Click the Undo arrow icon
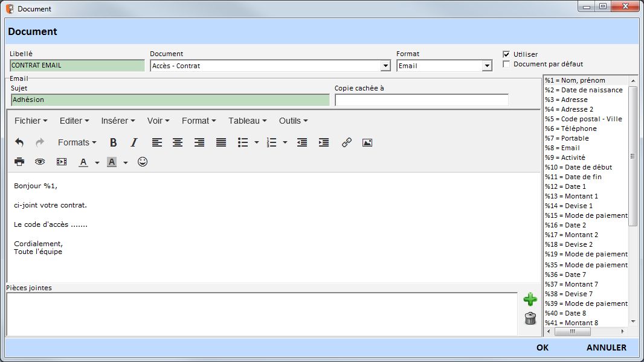This screenshot has width=644, height=362. 19,143
